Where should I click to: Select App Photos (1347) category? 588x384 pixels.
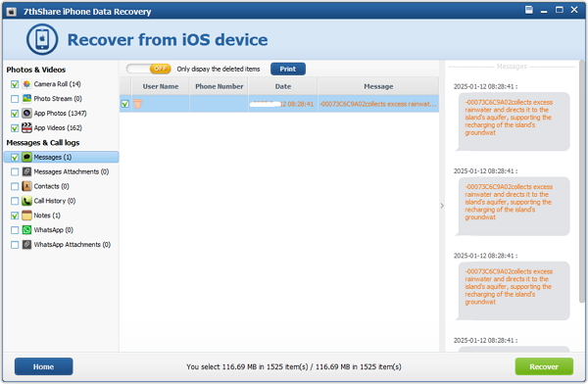[x=60, y=114]
